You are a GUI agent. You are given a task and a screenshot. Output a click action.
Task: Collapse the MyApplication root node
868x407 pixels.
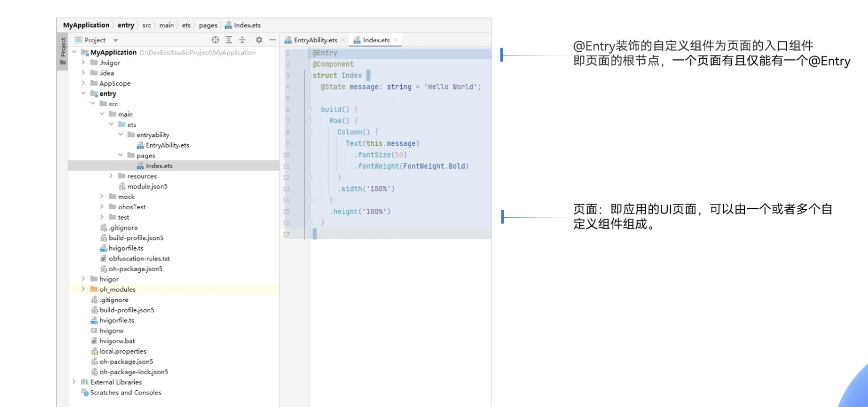tap(74, 52)
